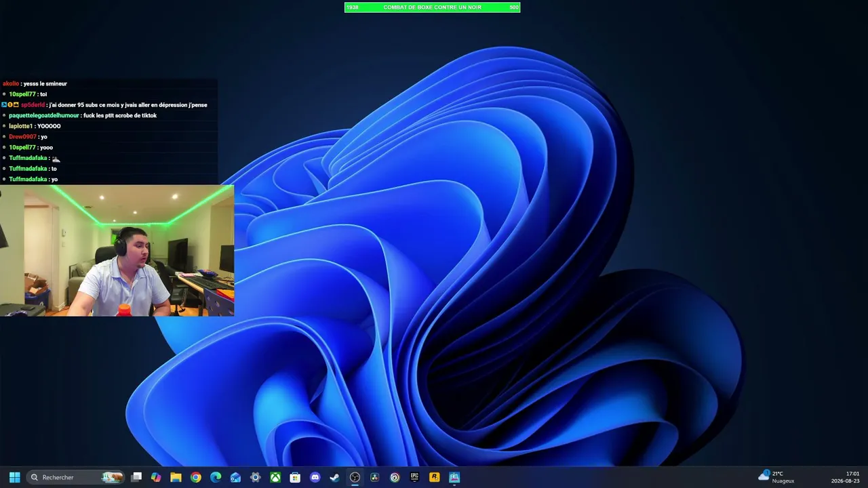Click the chat line "10spell77 : yooo"
This screenshot has width=868, height=488.
click(31, 147)
